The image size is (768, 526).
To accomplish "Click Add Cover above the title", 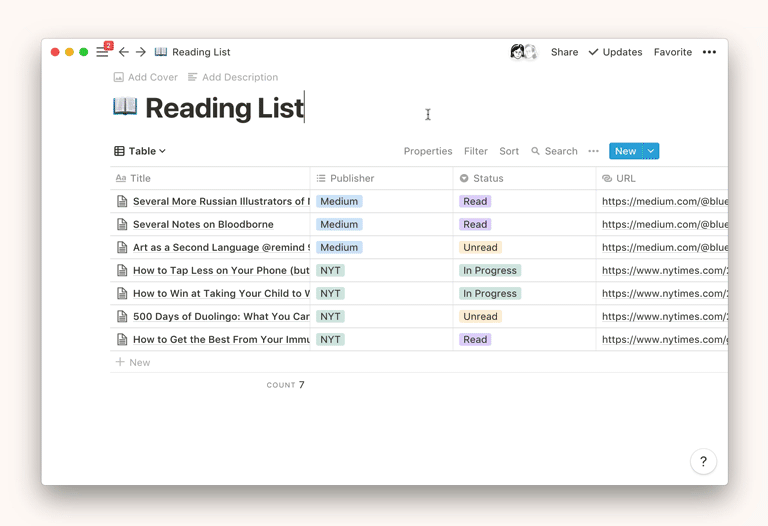I will point(146,77).
